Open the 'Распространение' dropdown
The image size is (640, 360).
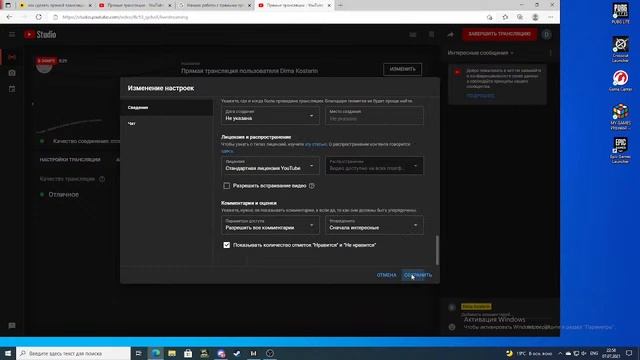tap(374, 165)
